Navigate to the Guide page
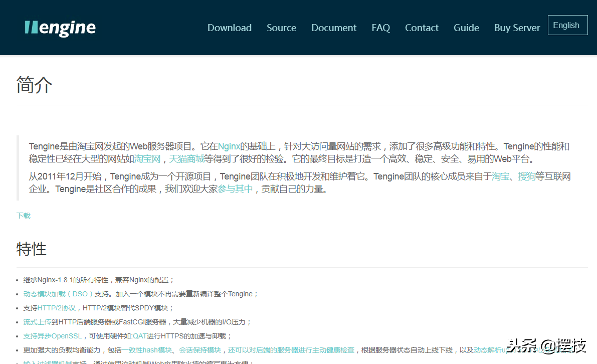Image resolution: width=597 pixels, height=364 pixels. pos(466,28)
